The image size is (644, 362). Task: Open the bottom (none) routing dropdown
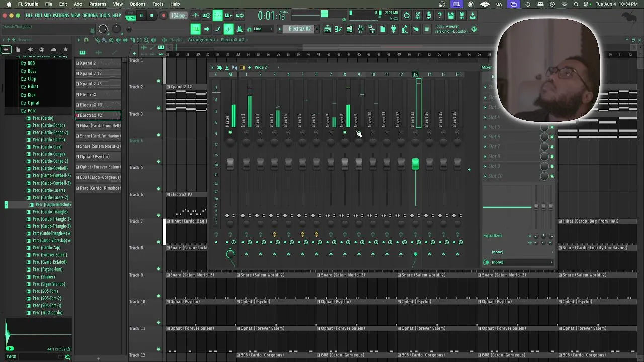coord(522,262)
